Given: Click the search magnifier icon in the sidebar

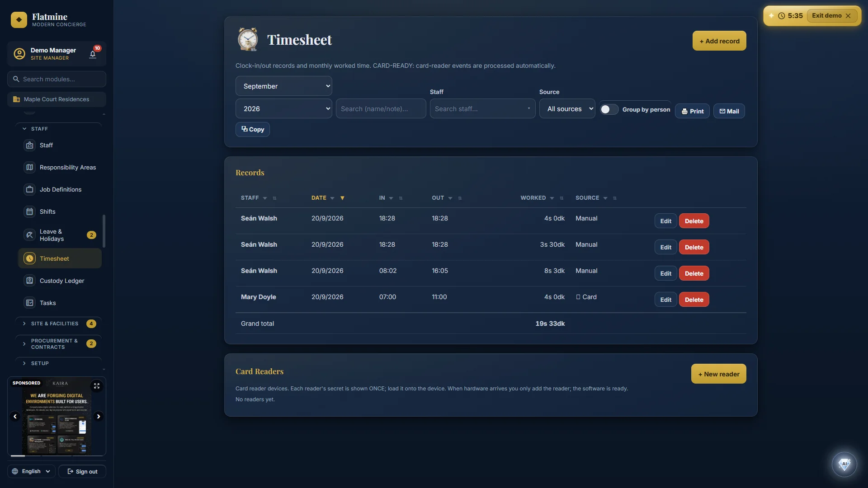Looking at the screenshot, I should [x=16, y=79].
